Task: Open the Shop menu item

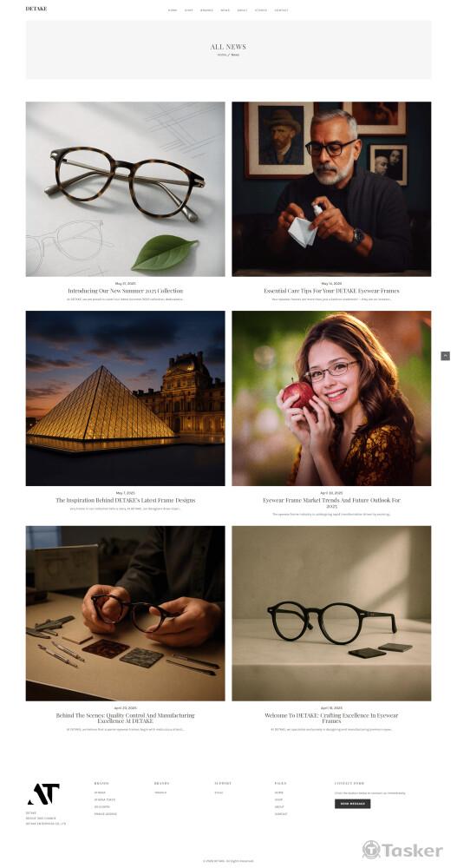Action: (189, 10)
